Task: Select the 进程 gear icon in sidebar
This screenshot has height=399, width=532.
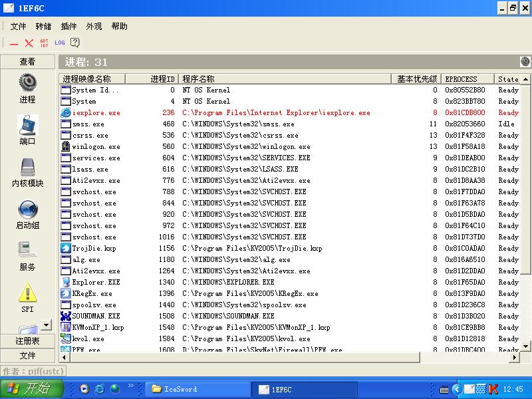Action: click(x=27, y=82)
